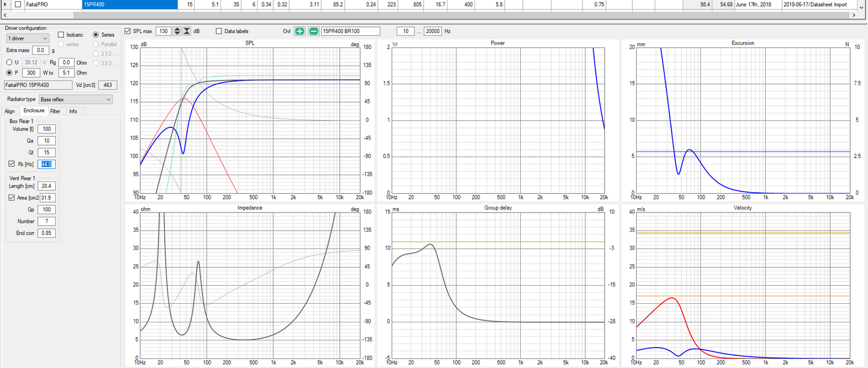Disable the SPL max checkbox
Screen dimensions: 868x368
coord(127,31)
